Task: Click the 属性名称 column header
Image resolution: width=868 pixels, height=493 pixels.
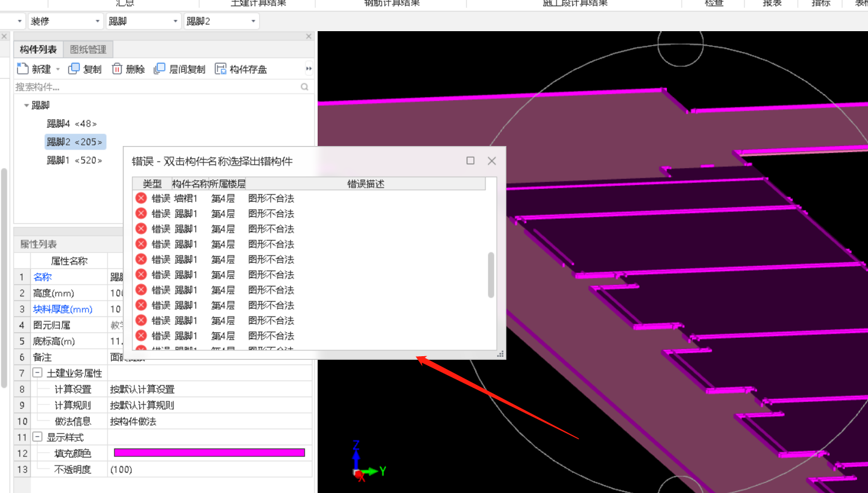Action: [x=69, y=261]
